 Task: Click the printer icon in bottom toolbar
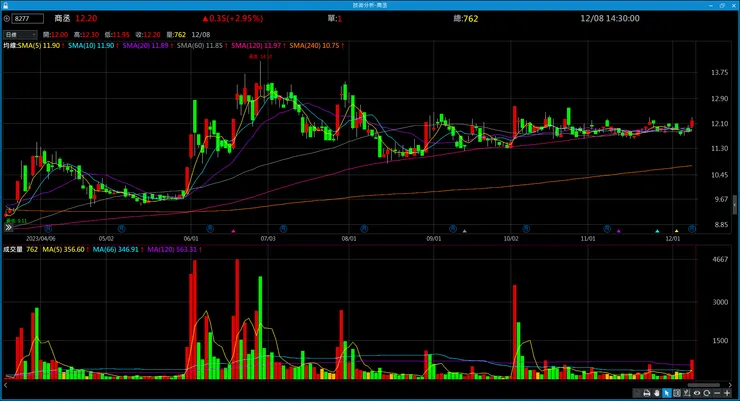pyautogui.click(x=647, y=393)
